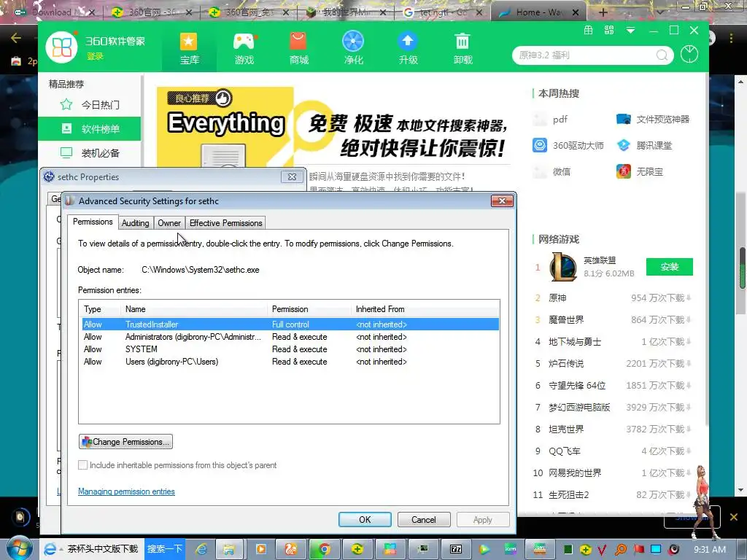Open Chrome from the taskbar
This screenshot has width=747, height=560.
tap(324, 550)
